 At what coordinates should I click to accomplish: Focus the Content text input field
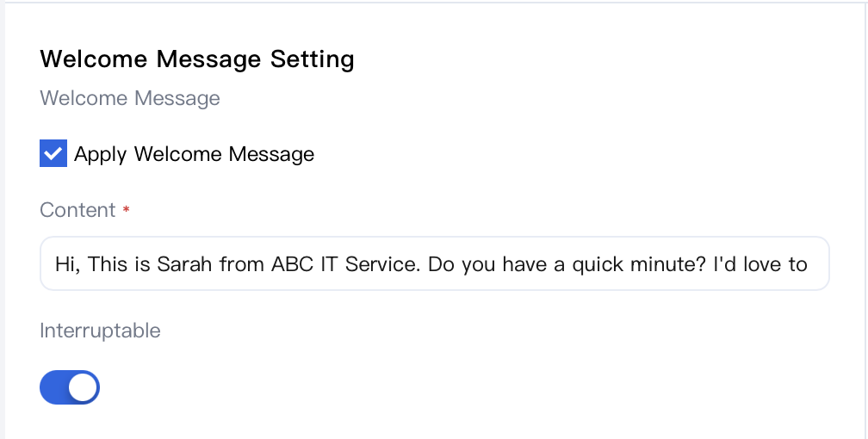[435, 263]
